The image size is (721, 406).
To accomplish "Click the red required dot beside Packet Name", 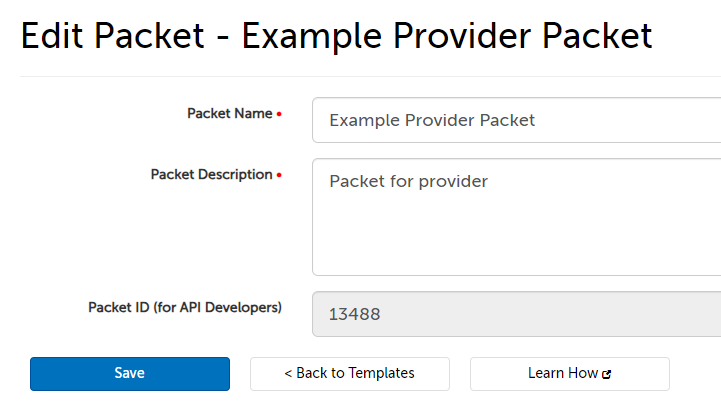I will (x=279, y=115).
